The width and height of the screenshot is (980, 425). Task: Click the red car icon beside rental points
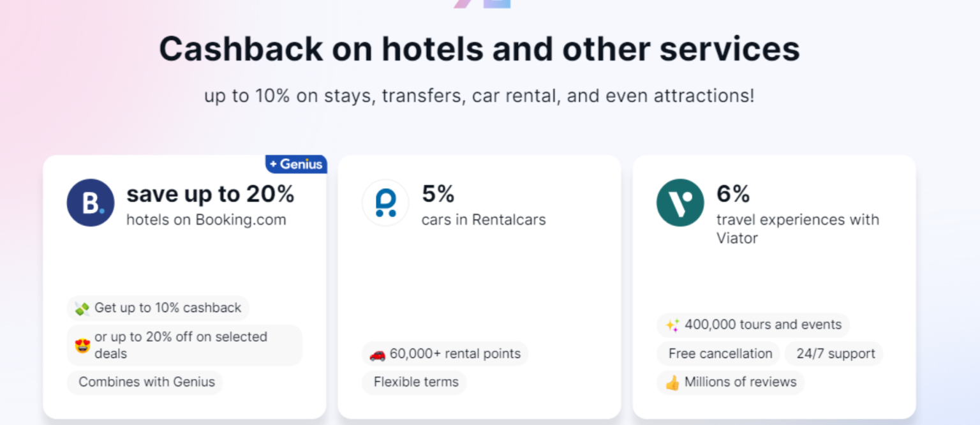(378, 354)
